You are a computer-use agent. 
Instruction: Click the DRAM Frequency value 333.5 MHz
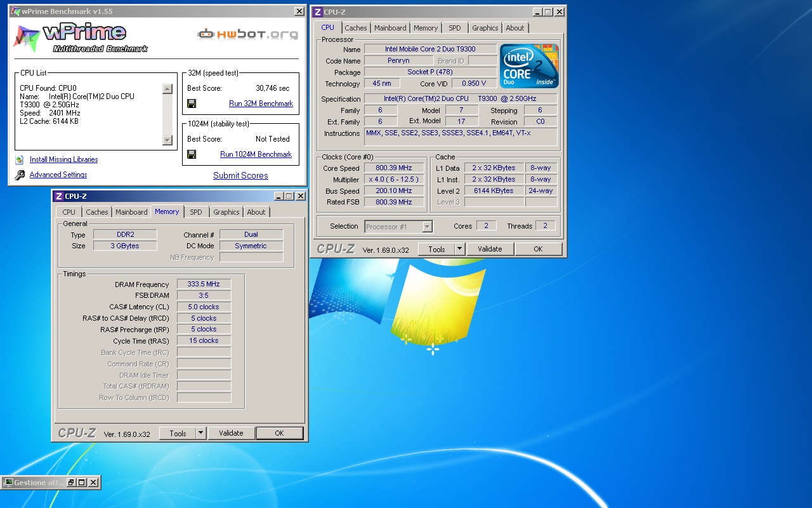pos(204,284)
